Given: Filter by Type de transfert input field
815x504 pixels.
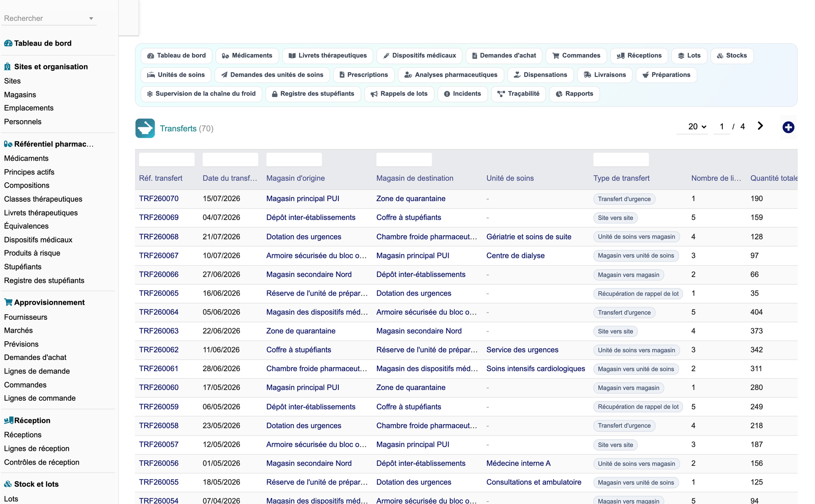Looking at the screenshot, I should click(621, 159).
